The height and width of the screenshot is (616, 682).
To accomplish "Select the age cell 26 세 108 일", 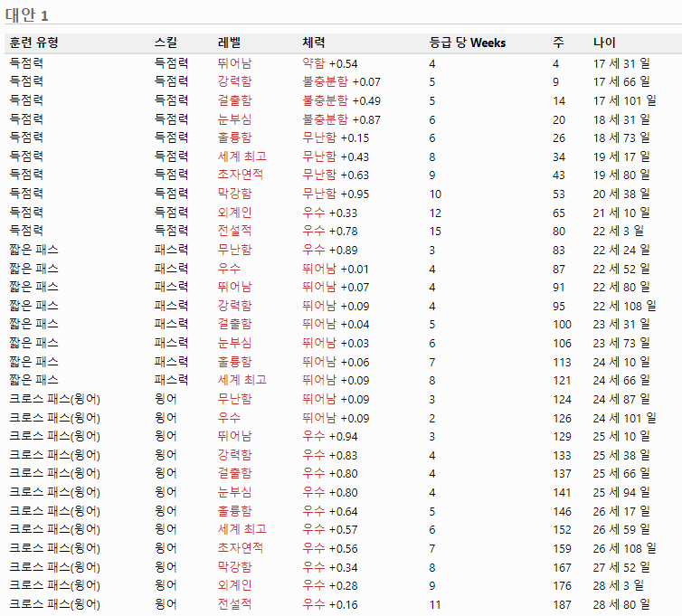I will (x=625, y=548).
